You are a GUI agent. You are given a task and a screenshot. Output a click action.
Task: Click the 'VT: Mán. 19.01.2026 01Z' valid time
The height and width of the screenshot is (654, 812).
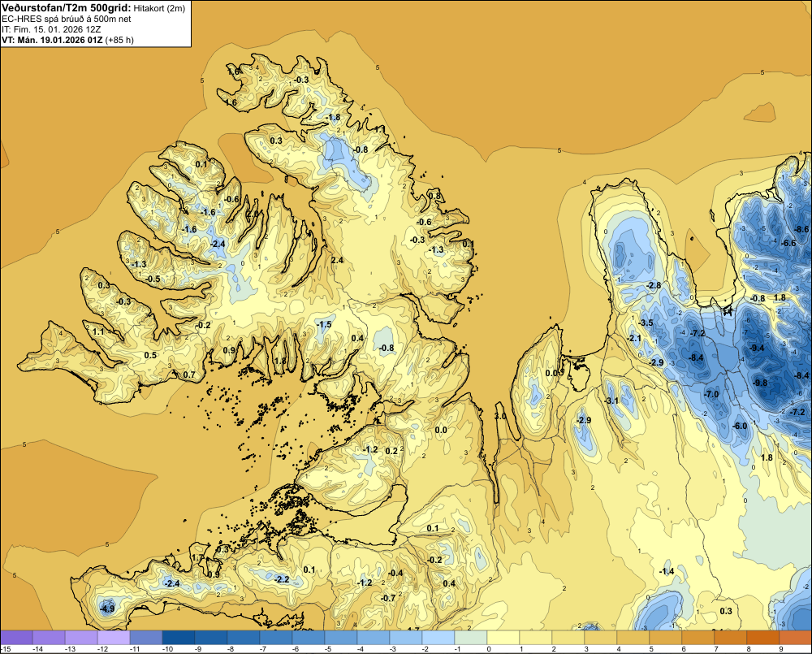(52, 40)
